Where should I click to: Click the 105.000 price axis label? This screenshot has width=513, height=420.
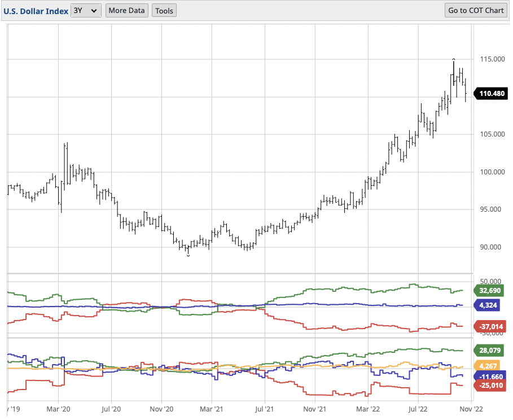click(x=492, y=134)
